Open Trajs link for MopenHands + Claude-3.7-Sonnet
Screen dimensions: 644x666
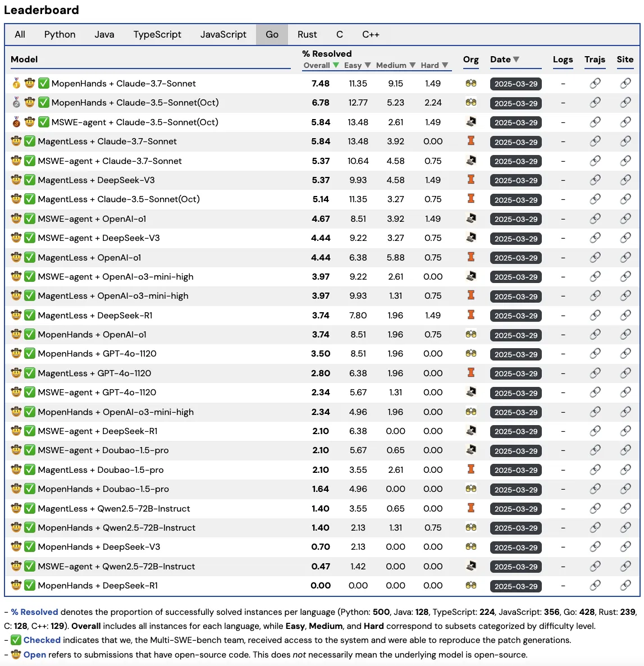595,83
